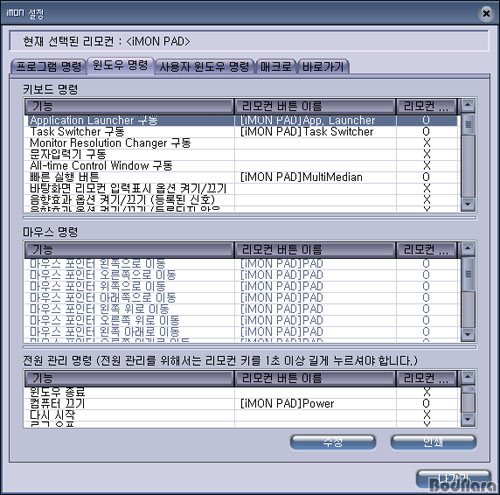This screenshot has height=495, width=500.
Task: Switch to the 프로그램 명령 tab
Action: [x=49, y=66]
